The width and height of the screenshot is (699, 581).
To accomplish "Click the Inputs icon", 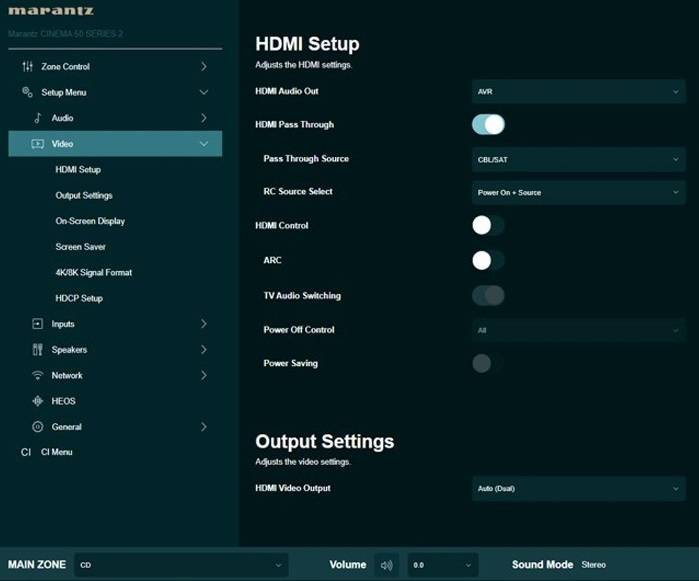I will pyautogui.click(x=38, y=324).
